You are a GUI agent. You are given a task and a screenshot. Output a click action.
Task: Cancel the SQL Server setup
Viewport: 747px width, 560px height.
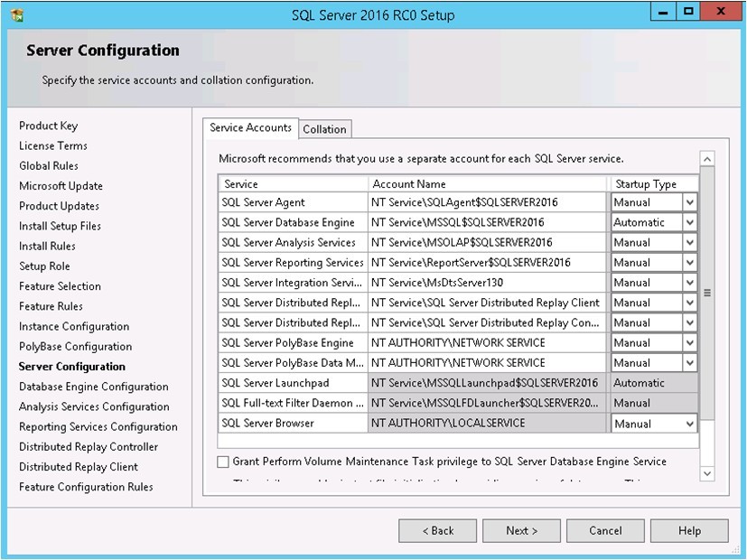[605, 530]
